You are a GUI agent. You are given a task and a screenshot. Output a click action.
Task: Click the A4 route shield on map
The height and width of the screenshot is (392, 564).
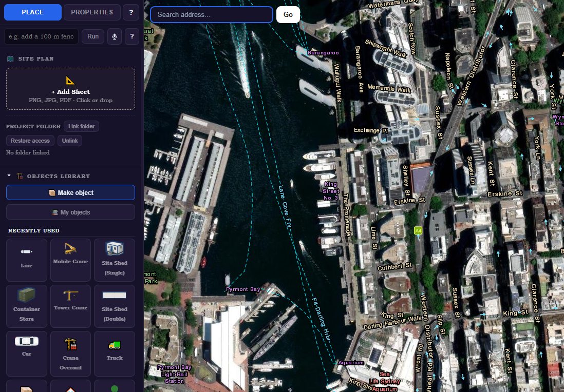(418, 231)
